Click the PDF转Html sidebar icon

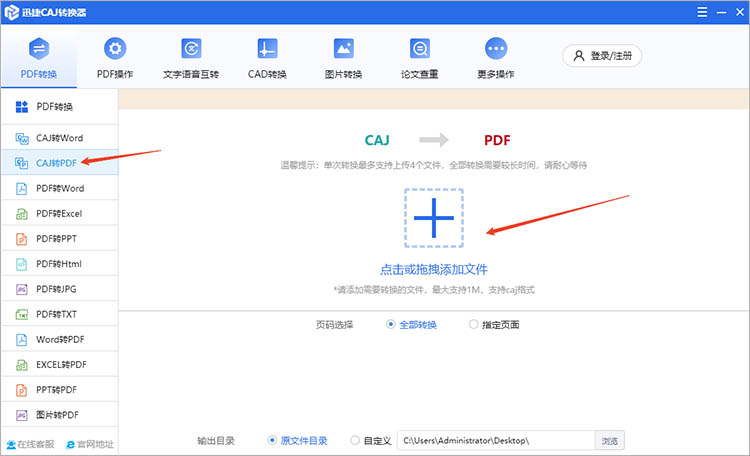(x=22, y=264)
